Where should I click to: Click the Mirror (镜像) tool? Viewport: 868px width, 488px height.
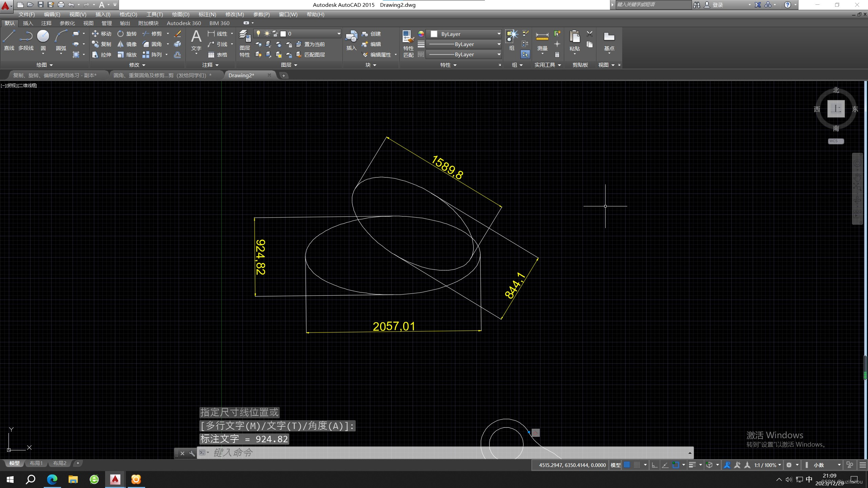click(127, 44)
